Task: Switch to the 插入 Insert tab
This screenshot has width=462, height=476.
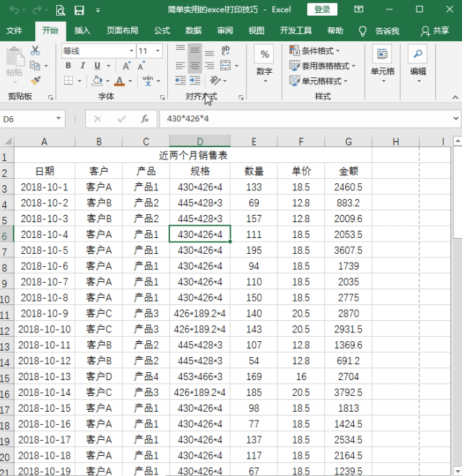Action: coord(82,31)
